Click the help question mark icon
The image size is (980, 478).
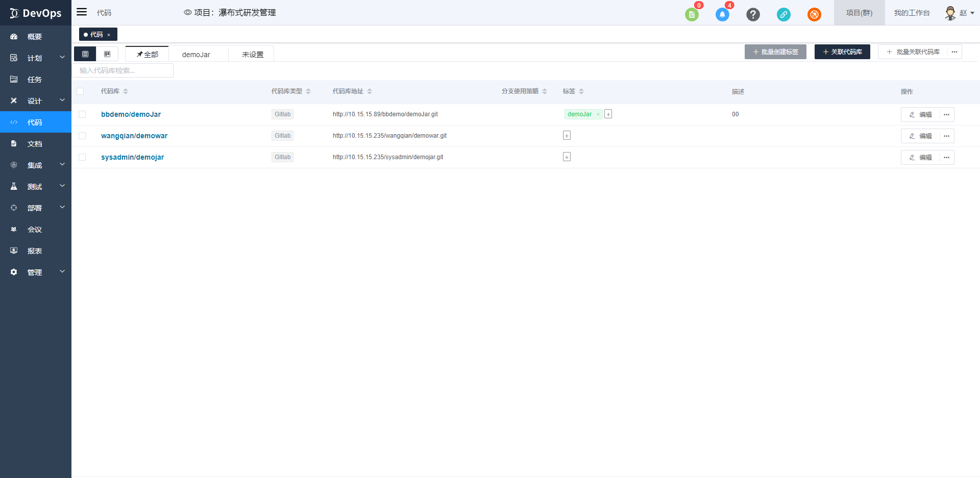[x=753, y=14]
